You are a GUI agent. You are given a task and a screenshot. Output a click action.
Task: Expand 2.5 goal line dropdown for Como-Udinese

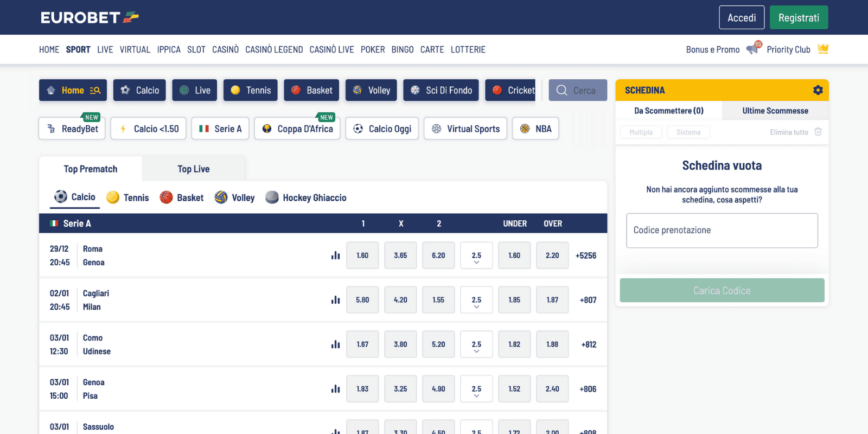click(476, 344)
